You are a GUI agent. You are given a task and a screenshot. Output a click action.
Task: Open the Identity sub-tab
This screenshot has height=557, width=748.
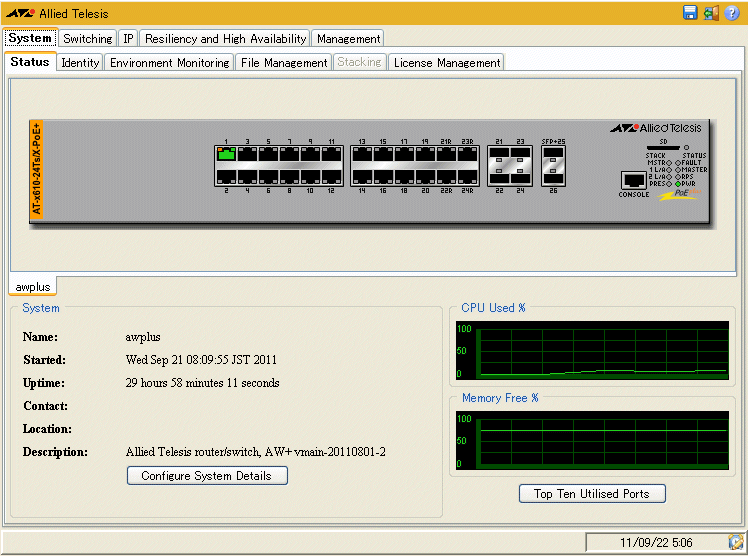click(x=80, y=62)
